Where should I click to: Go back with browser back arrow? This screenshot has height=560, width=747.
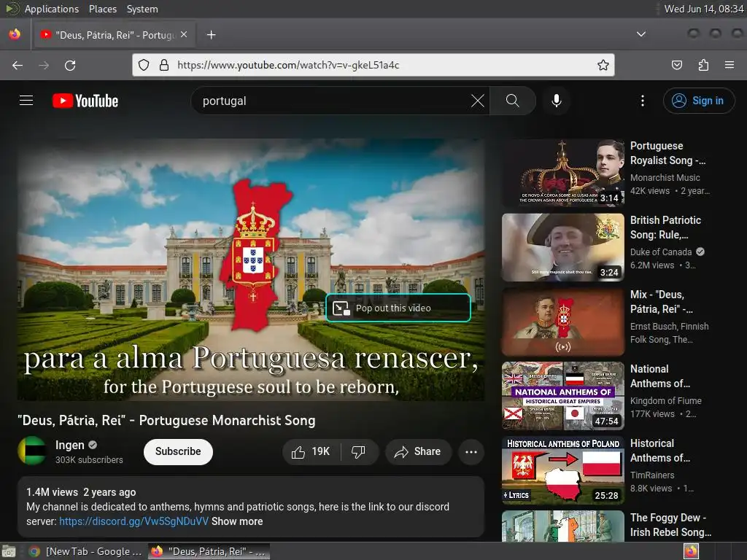(x=18, y=65)
